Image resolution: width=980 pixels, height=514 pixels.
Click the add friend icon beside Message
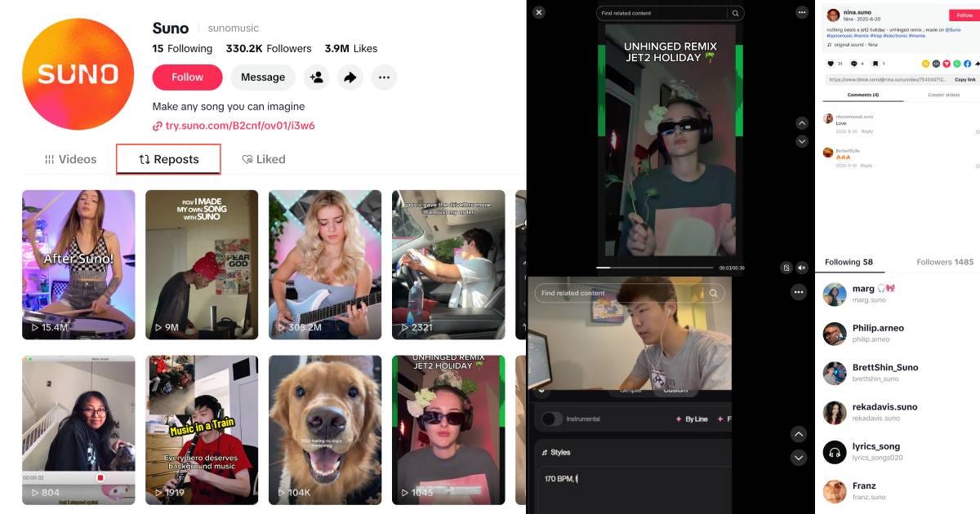316,78
